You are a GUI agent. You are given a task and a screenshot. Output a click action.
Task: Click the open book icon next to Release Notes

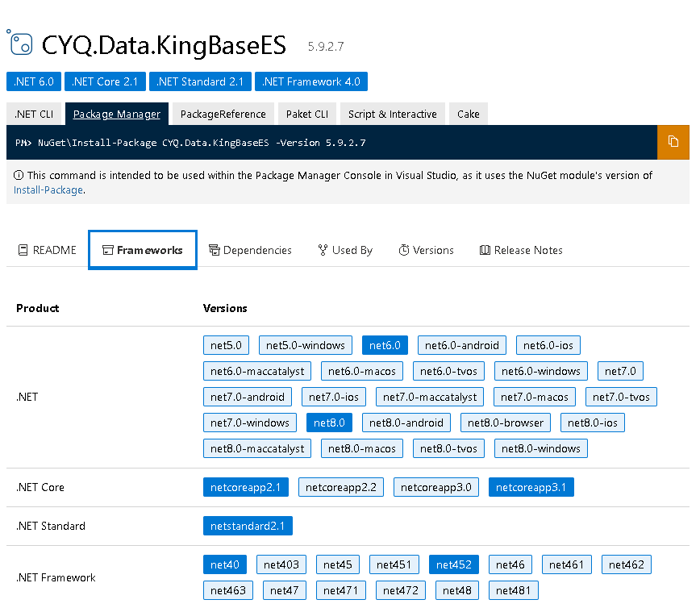click(x=485, y=250)
